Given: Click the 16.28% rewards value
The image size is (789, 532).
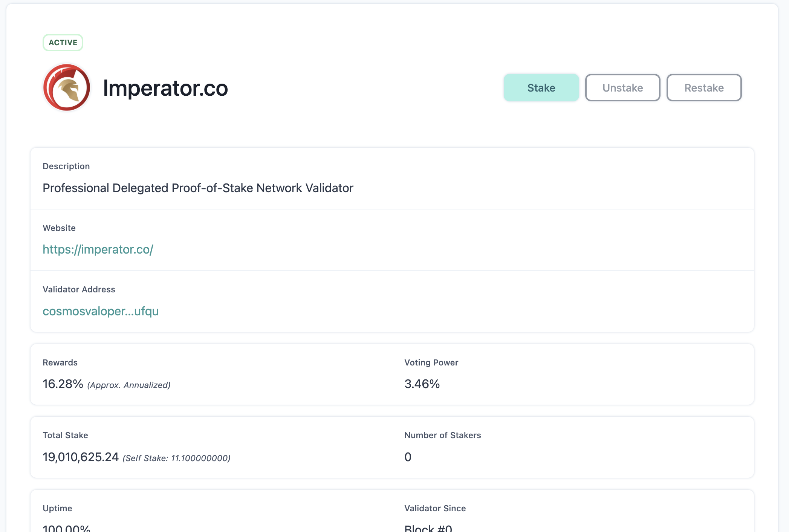Looking at the screenshot, I should coord(63,384).
